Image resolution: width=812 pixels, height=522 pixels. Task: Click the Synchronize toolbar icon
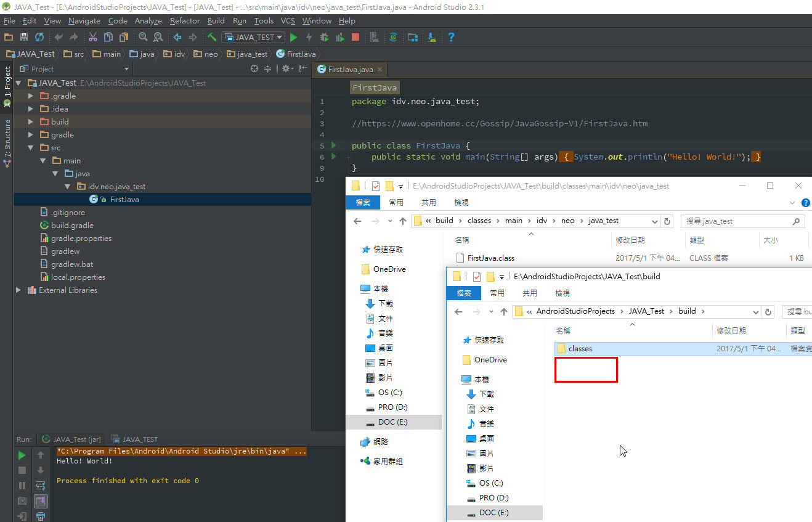coord(39,38)
